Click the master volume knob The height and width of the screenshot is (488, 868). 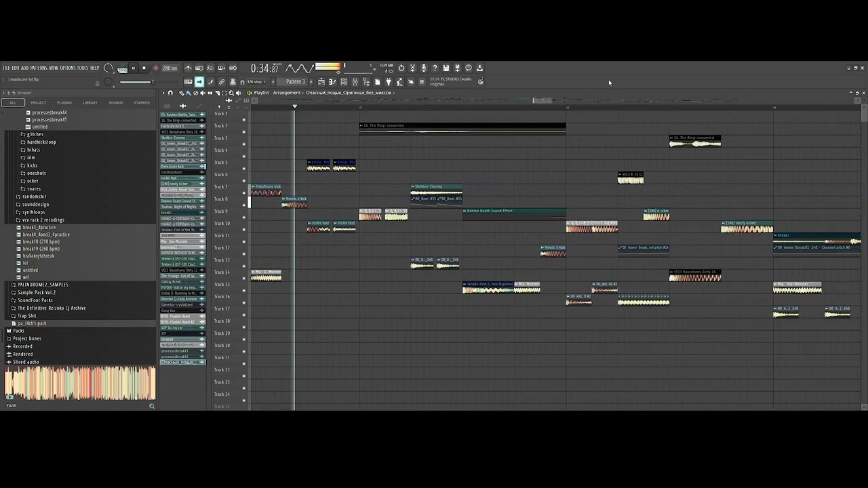pyautogui.click(x=108, y=68)
